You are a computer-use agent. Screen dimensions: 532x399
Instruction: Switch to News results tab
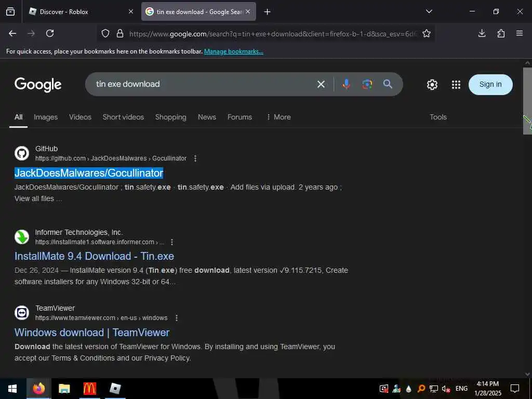coord(207,117)
